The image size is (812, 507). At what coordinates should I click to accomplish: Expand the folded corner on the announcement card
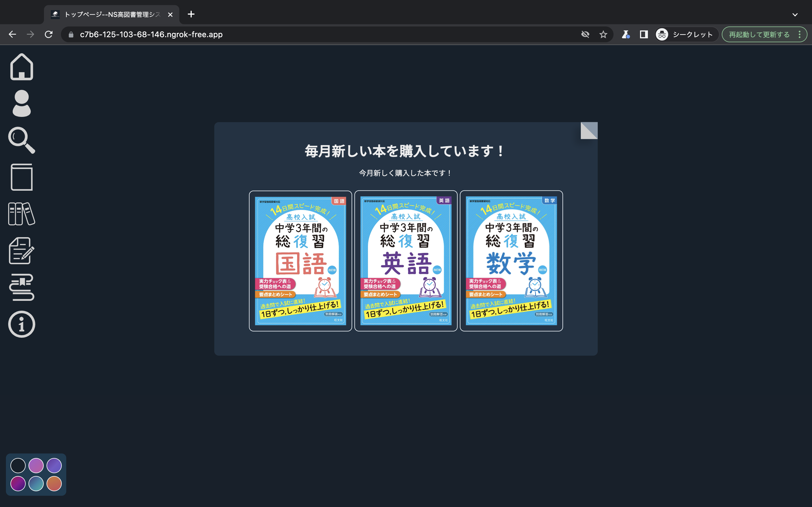tap(590, 131)
